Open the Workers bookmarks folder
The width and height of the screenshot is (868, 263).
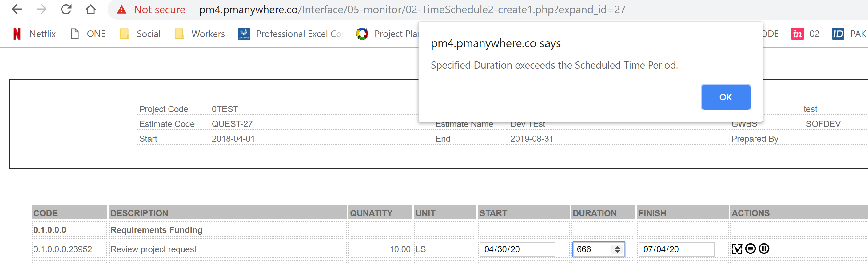[x=200, y=34]
